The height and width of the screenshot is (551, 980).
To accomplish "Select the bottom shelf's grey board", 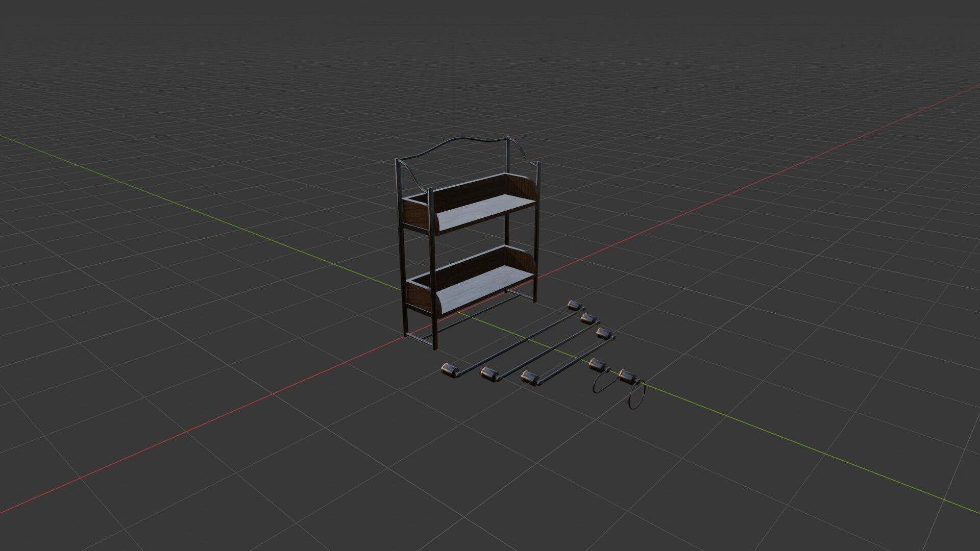I will [482, 286].
